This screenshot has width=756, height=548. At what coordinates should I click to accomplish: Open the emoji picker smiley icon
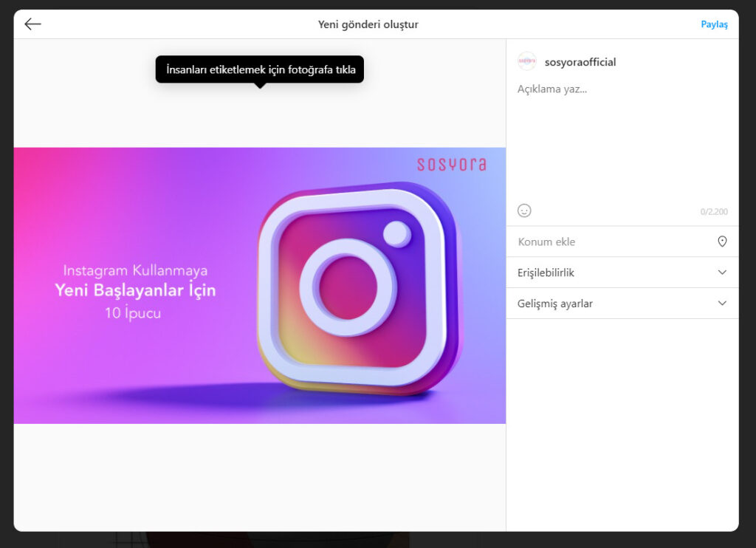pyautogui.click(x=524, y=210)
